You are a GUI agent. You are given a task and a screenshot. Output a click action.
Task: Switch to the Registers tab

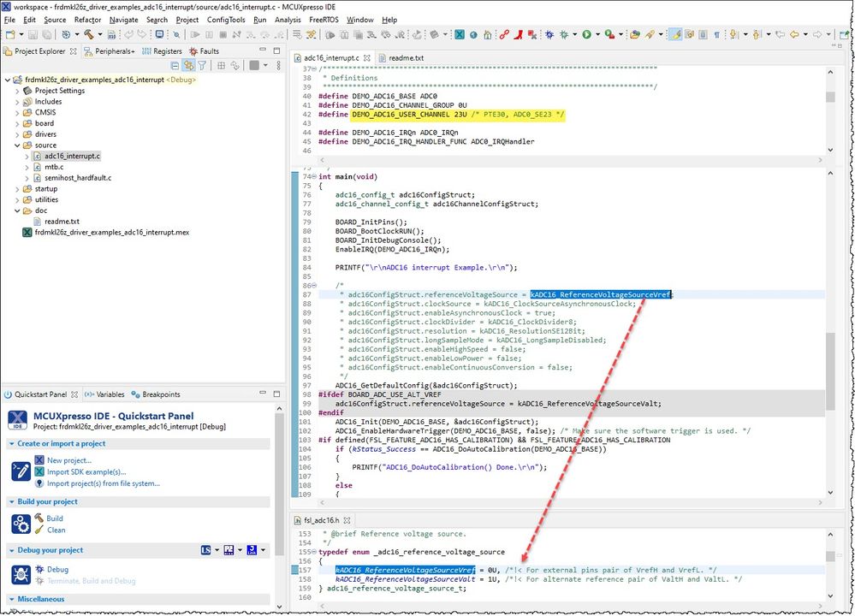(162, 51)
